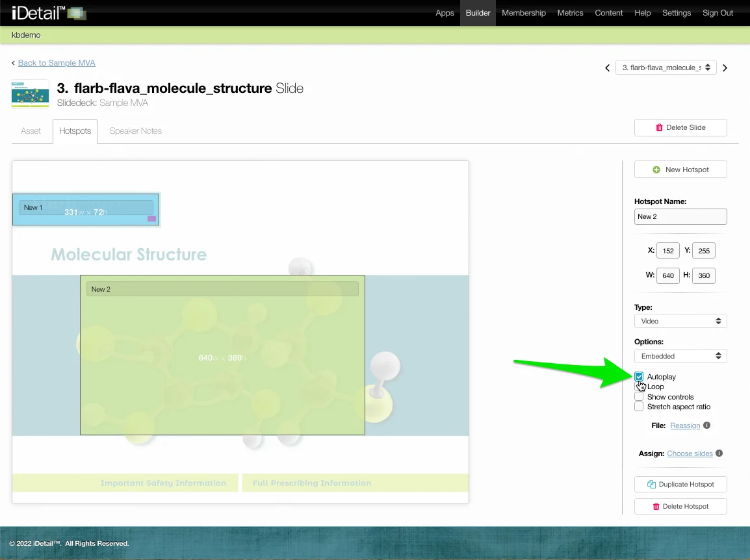Click the Y coordinate field
Viewport: 750px width, 560px height.
coord(704,251)
